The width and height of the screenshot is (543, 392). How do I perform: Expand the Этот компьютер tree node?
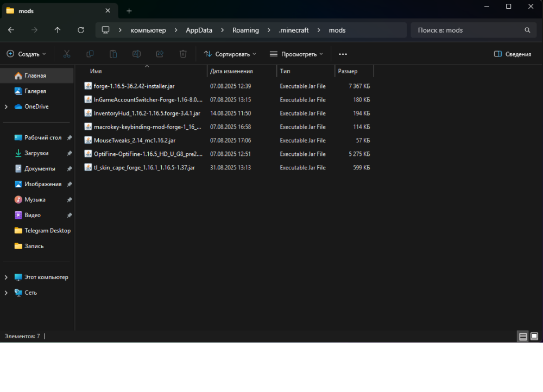tap(6, 277)
